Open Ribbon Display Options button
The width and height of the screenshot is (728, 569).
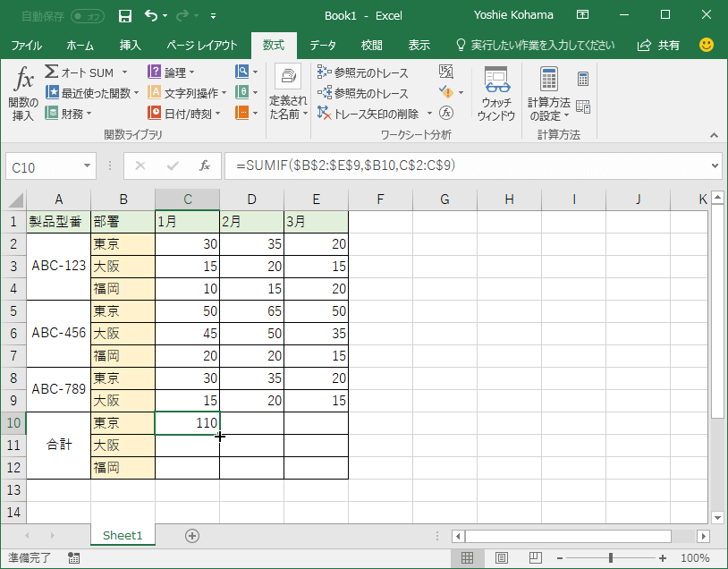[582, 15]
